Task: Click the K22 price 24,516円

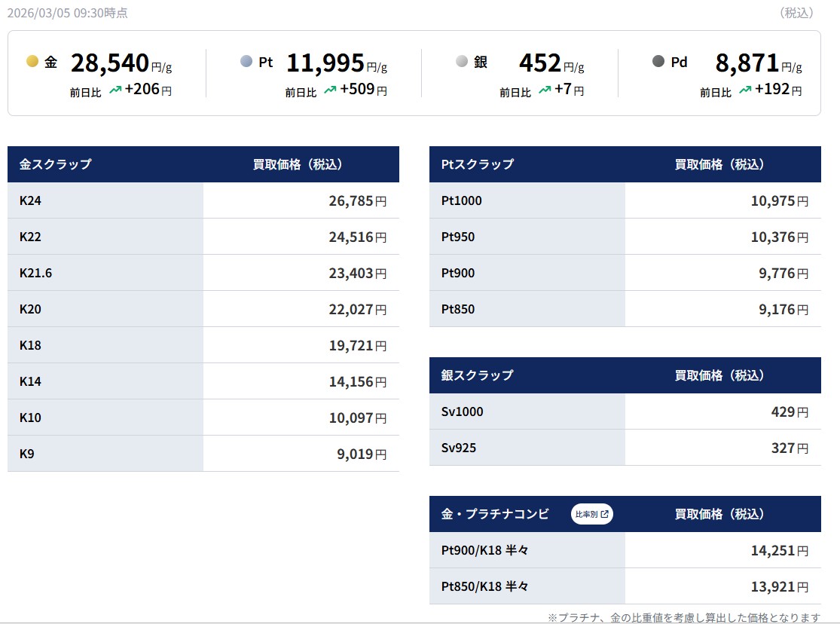Action: pyautogui.click(x=358, y=237)
